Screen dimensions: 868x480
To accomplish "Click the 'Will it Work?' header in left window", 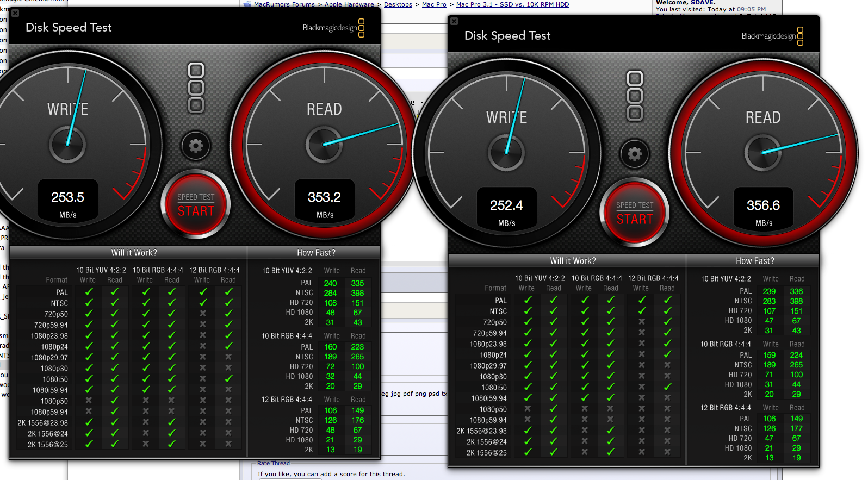I will [x=134, y=253].
